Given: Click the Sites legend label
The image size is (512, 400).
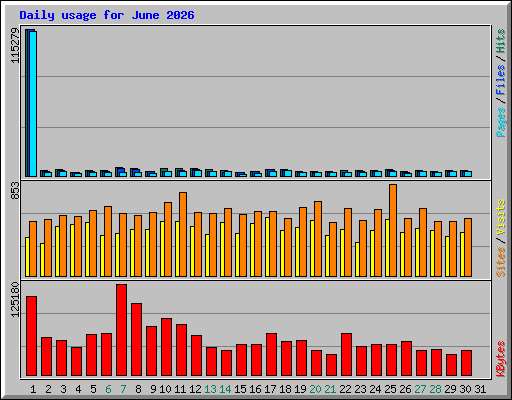Looking at the screenshot, I should point(501,262).
